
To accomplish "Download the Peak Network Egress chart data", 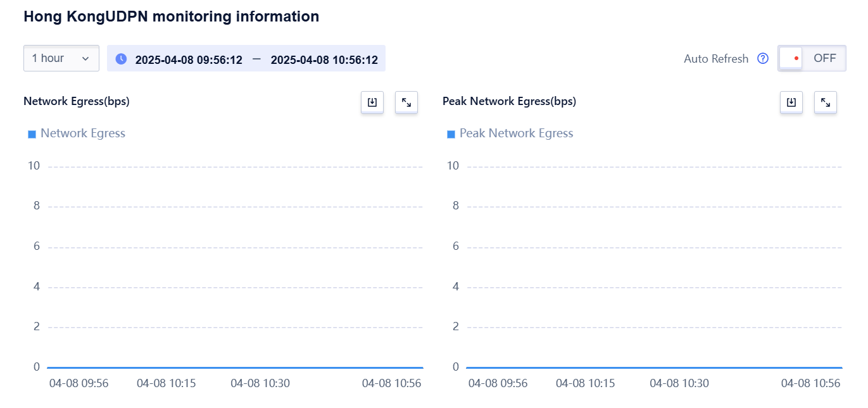I will 791,102.
